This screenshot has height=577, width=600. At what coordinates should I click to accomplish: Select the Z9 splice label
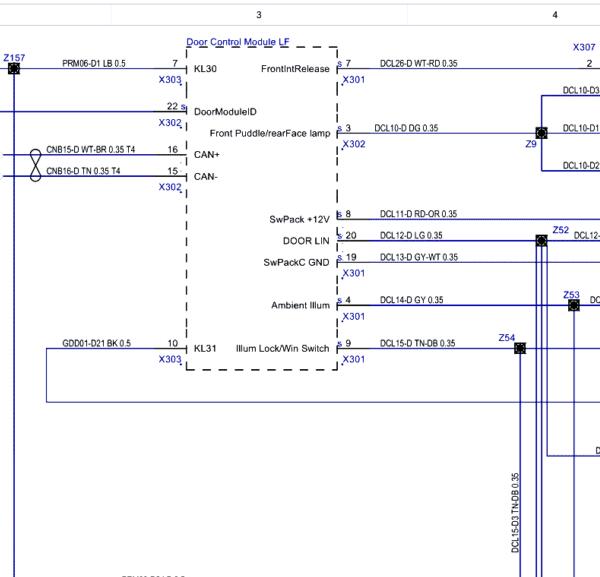point(531,144)
